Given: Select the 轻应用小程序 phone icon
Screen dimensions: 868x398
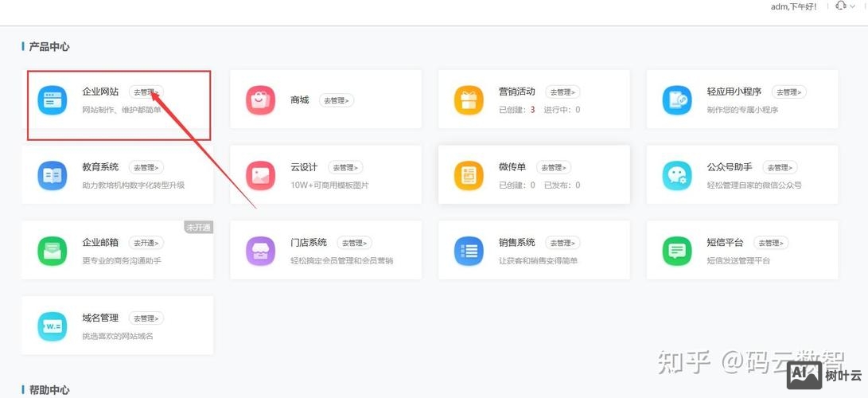Looking at the screenshot, I should click(x=676, y=100).
